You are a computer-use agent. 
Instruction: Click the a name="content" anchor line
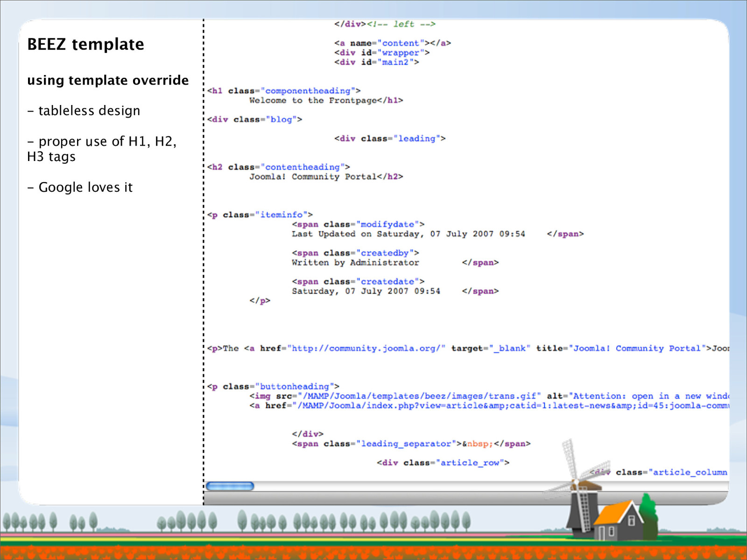pyautogui.click(x=393, y=43)
